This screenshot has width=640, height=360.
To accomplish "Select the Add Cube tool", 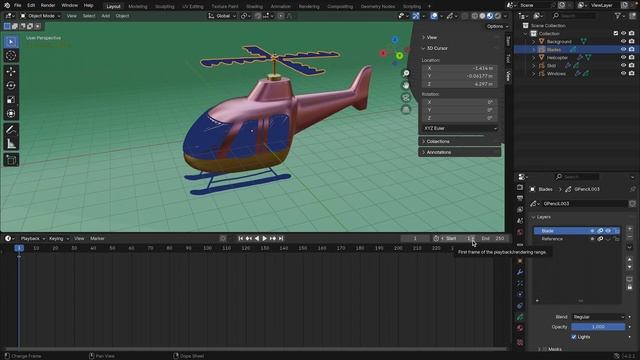I will click(x=11, y=160).
